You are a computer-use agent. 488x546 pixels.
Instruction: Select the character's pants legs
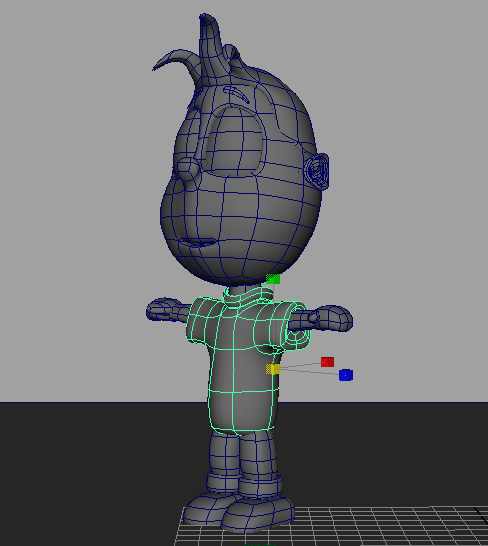244,460
